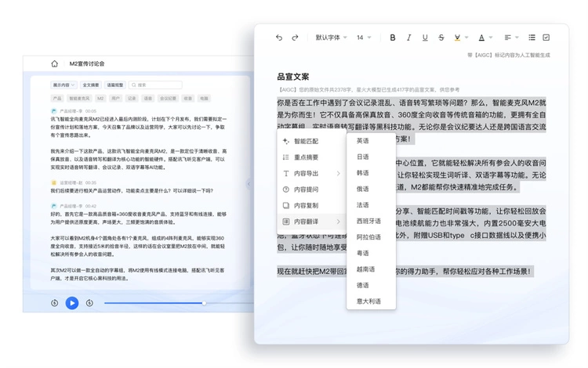Click the transcript search field
Viewport: 588px width, 368px height.
point(157,85)
